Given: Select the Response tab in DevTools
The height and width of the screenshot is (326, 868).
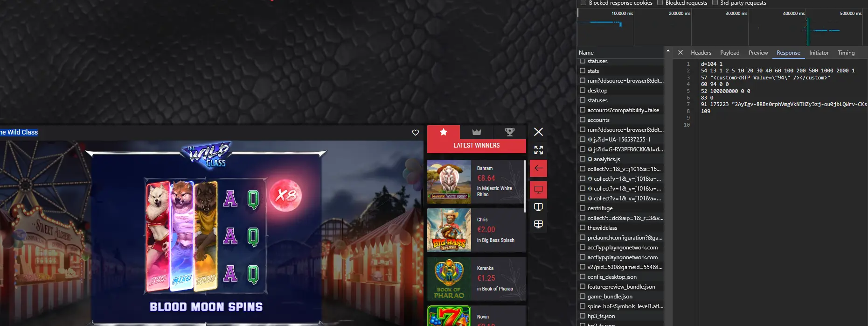Looking at the screenshot, I should tap(788, 53).
